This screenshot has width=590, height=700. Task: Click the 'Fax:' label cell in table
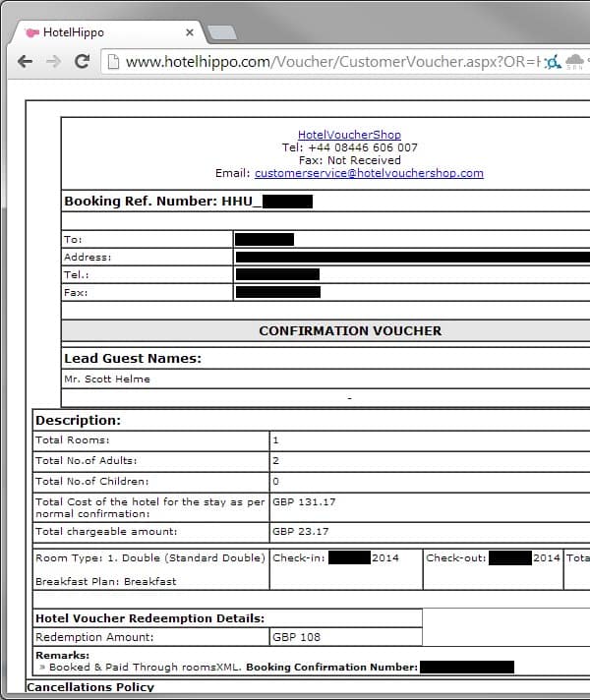147,292
